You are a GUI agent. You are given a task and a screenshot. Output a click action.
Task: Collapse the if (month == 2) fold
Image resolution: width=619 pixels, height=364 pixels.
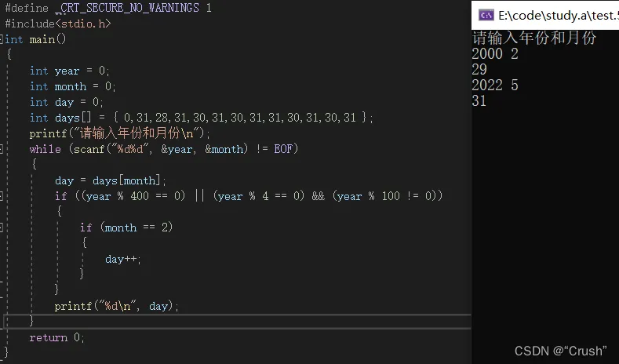coord(2,227)
